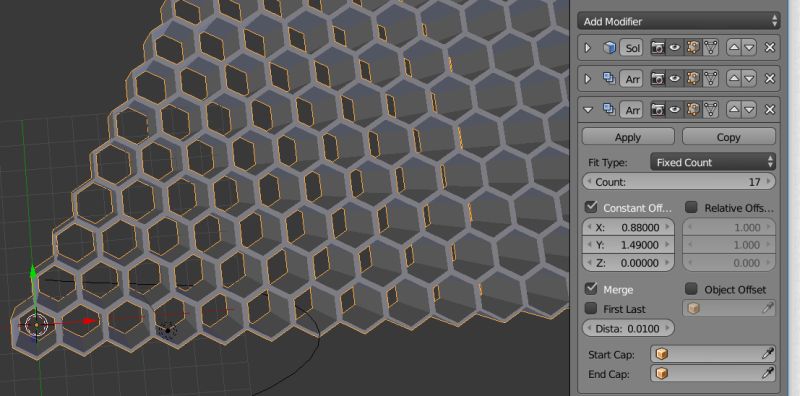Remove the second Array modifier
Screen dimensions: 800x396
pos(770,109)
